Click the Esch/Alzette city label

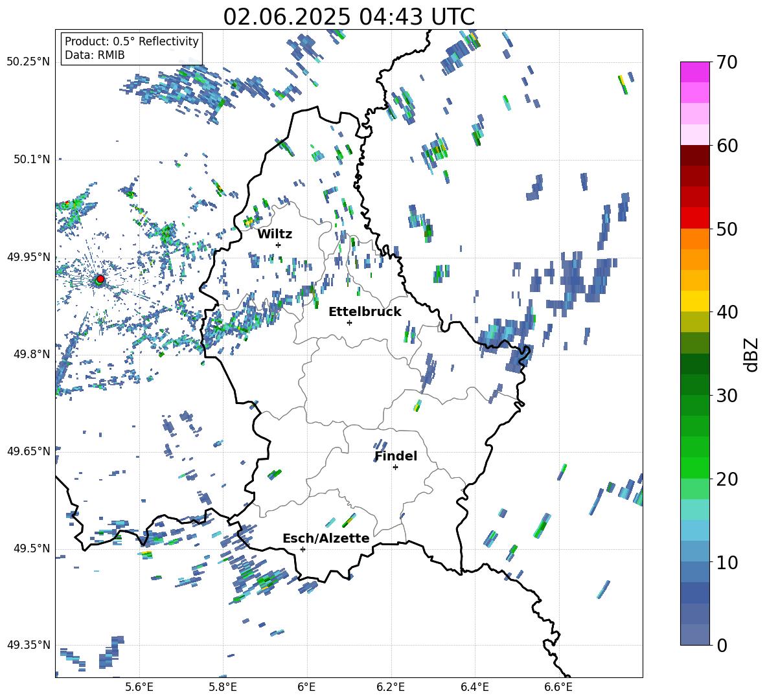(326, 539)
